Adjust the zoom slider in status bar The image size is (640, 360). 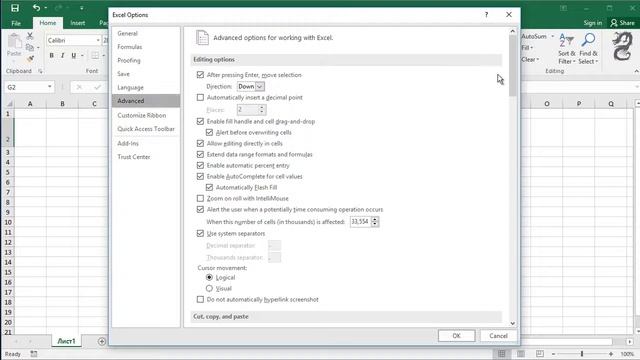[x=582, y=354]
